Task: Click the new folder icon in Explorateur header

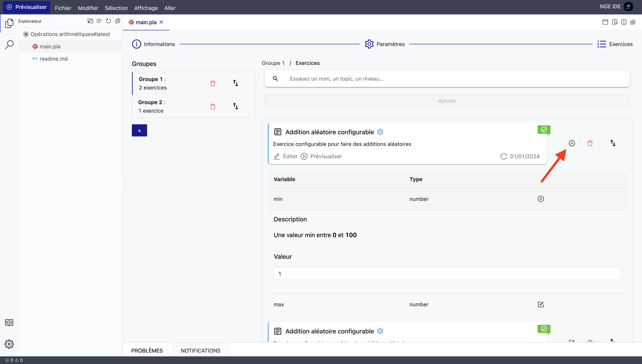Action: click(x=90, y=21)
